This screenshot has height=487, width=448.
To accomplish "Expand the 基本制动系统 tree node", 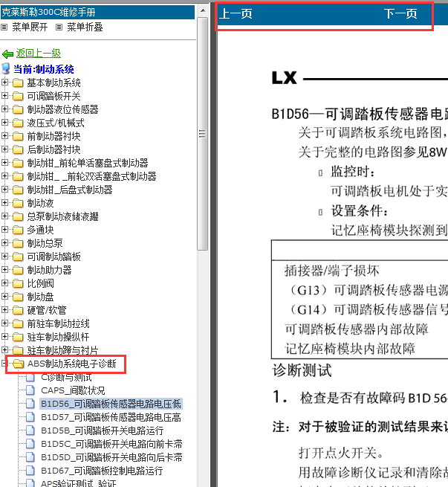I will coord(4,83).
